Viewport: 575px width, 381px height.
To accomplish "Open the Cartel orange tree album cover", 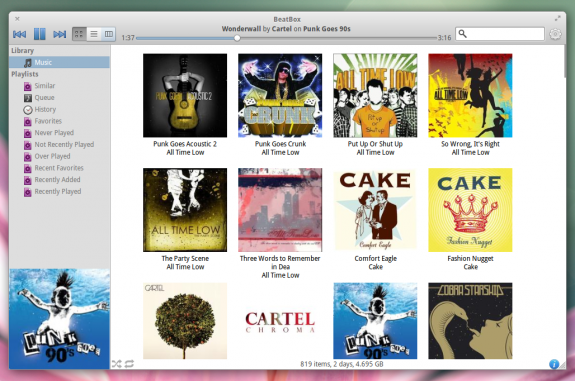I will point(185,321).
